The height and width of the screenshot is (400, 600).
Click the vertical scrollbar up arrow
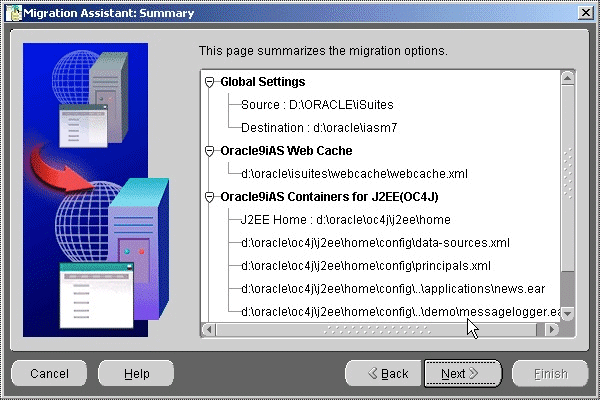pyautogui.click(x=567, y=78)
